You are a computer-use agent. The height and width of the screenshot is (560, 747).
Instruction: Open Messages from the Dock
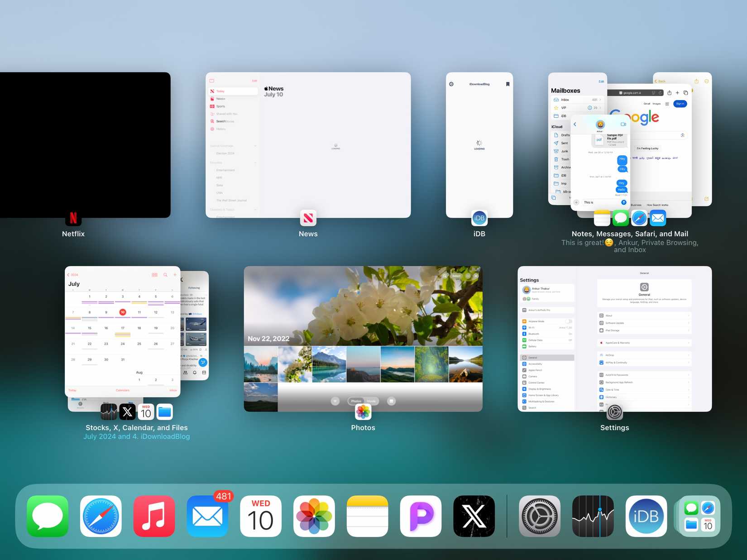click(47, 516)
